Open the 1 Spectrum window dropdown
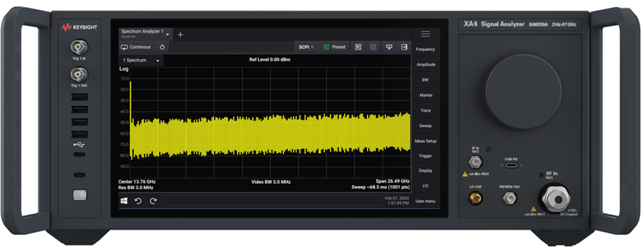 coord(157,61)
